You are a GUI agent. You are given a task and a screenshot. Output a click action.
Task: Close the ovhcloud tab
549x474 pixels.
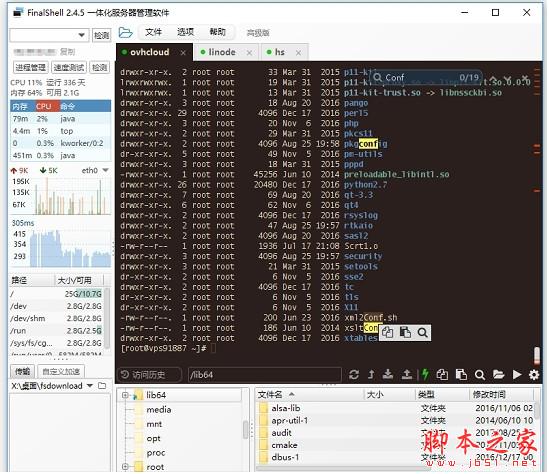[x=183, y=53]
